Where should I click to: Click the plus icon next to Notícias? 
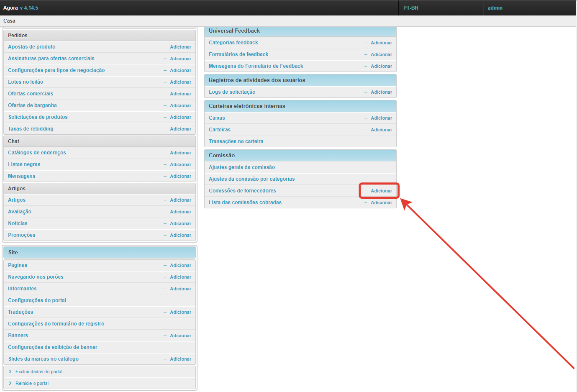pos(165,224)
